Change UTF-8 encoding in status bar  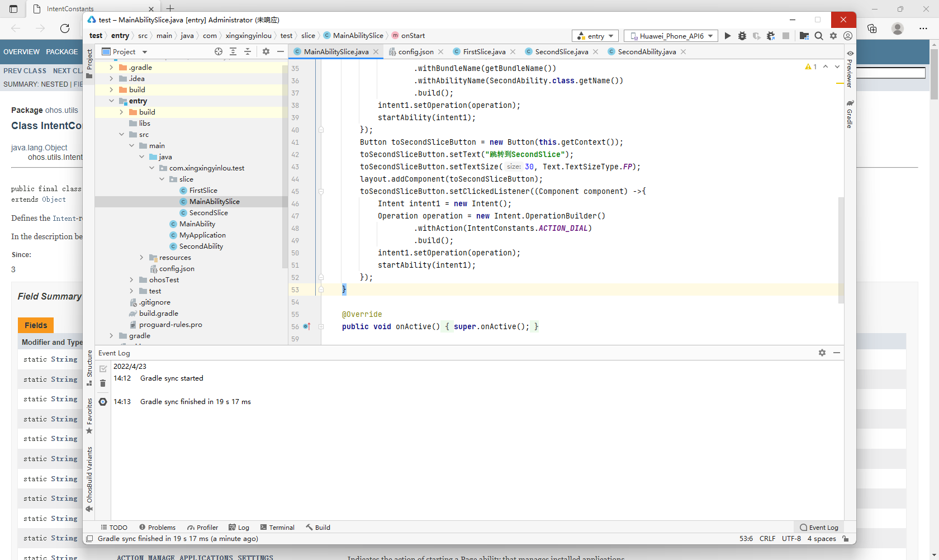point(791,539)
